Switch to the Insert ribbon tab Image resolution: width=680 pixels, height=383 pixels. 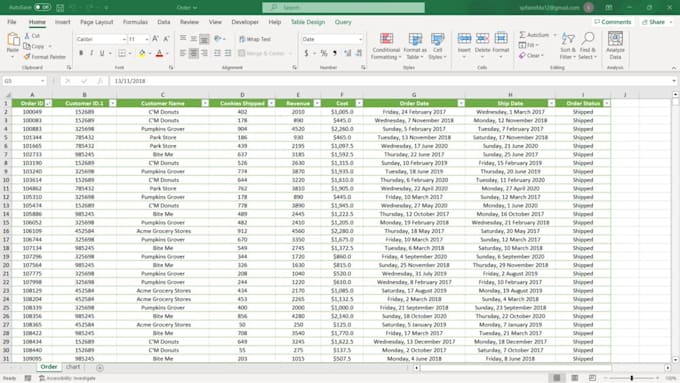pos(62,22)
